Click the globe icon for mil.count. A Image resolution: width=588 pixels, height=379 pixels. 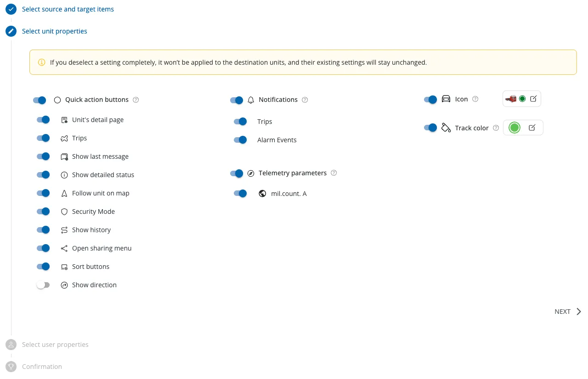pyautogui.click(x=262, y=194)
